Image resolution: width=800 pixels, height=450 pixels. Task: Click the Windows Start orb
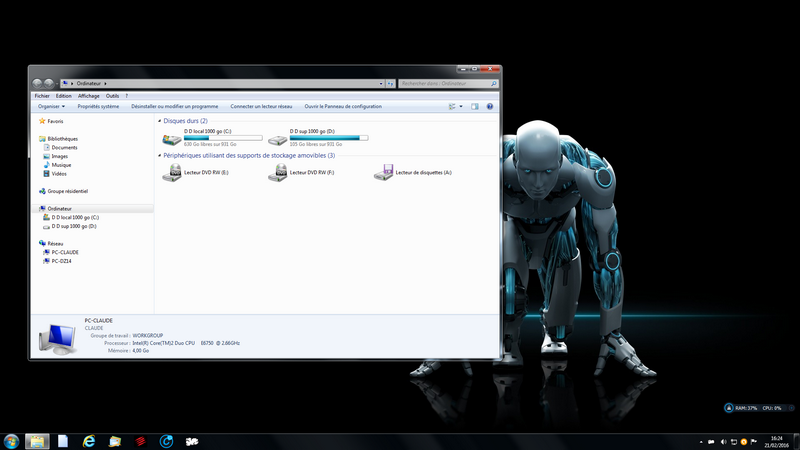(x=12, y=441)
